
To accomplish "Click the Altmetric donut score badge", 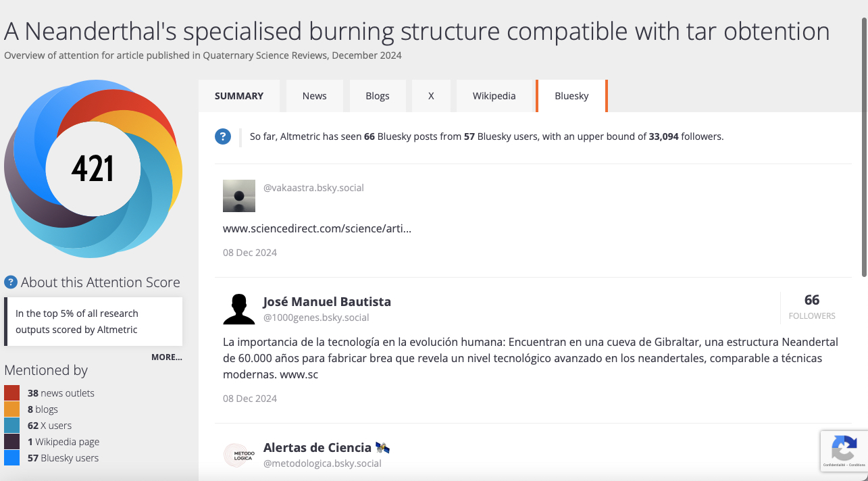I will tap(93, 169).
